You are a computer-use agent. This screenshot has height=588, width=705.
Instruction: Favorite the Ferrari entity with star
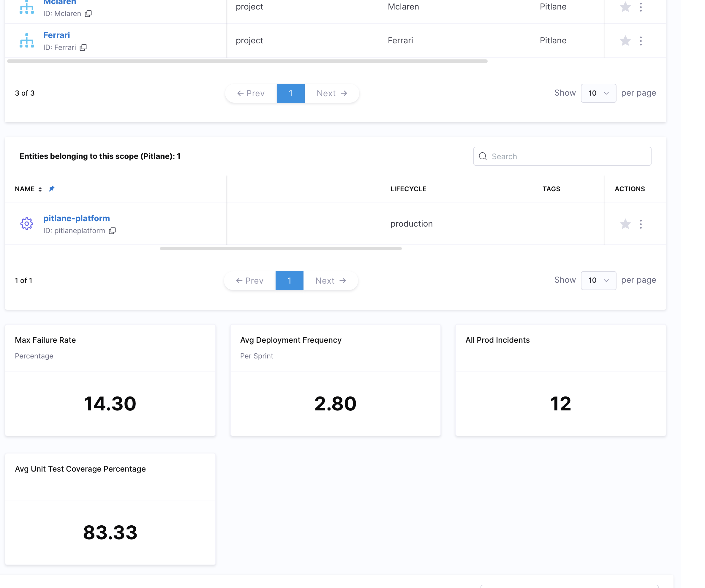tap(625, 41)
